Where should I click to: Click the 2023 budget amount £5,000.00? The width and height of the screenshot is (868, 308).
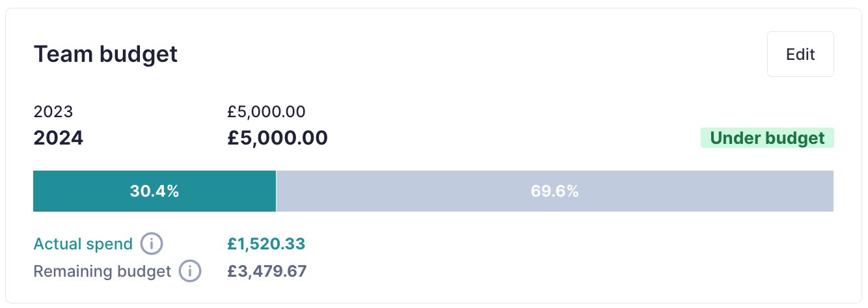(x=266, y=111)
